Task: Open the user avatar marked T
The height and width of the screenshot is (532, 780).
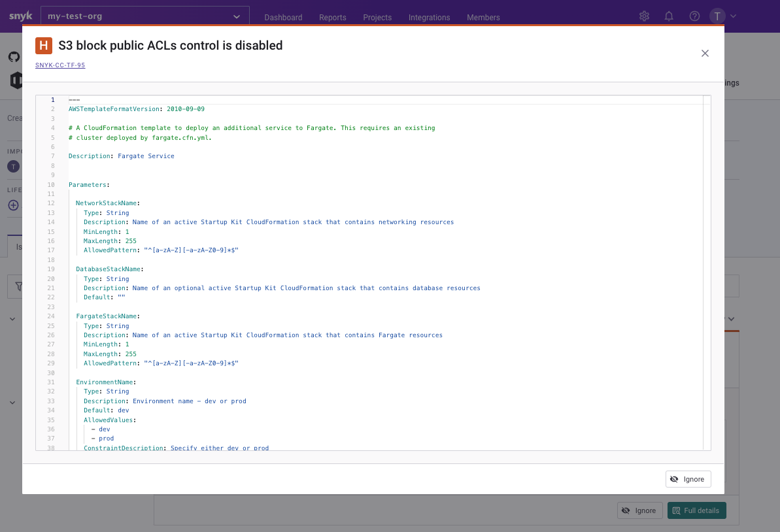Action: [x=717, y=16]
